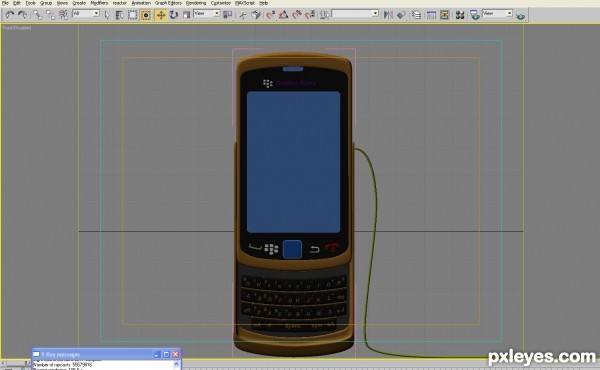Click the Undo arrow in the toolbar
The image size is (600, 370).
pos(9,15)
